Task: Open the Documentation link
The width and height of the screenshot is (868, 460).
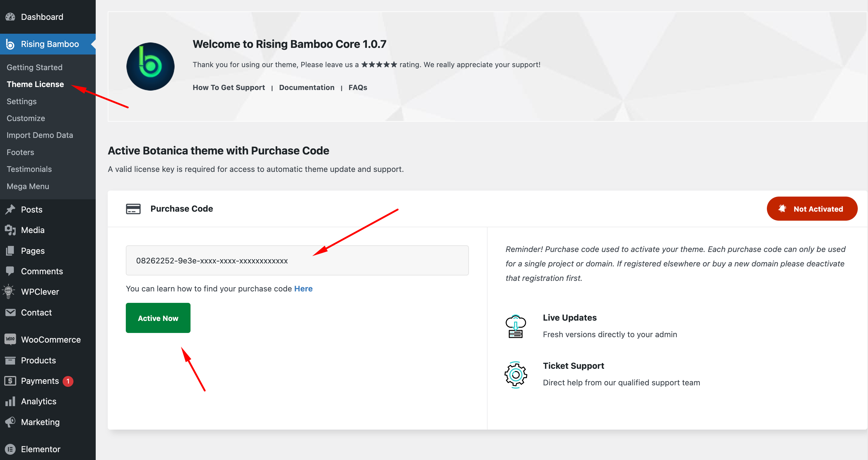Action: coord(307,88)
